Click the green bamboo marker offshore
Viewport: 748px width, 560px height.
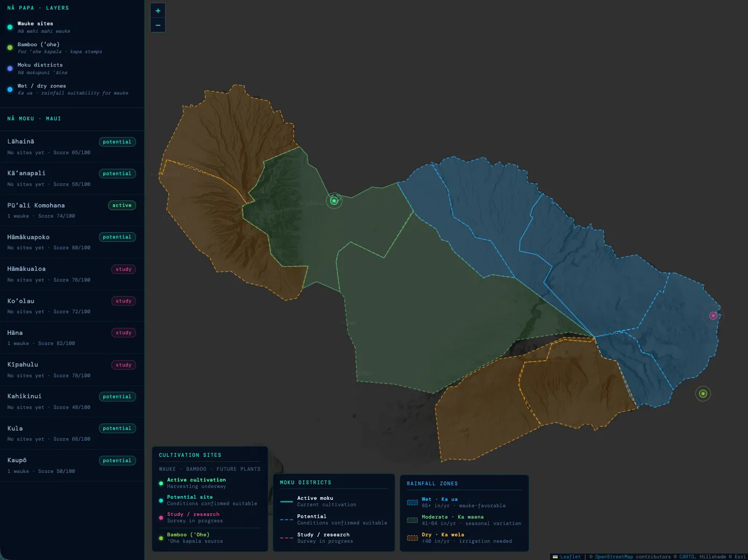703,393
